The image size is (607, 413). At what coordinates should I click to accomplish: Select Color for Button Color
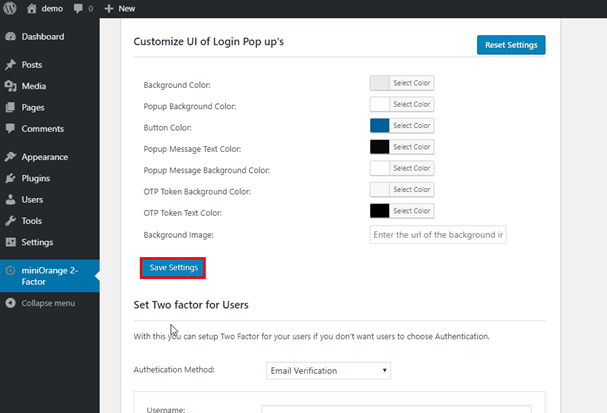[412, 125]
